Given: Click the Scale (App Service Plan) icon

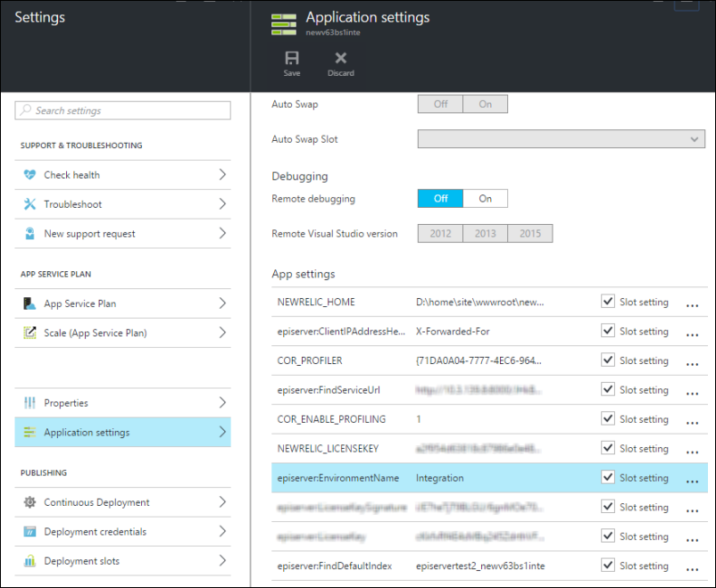Looking at the screenshot, I should [x=29, y=333].
